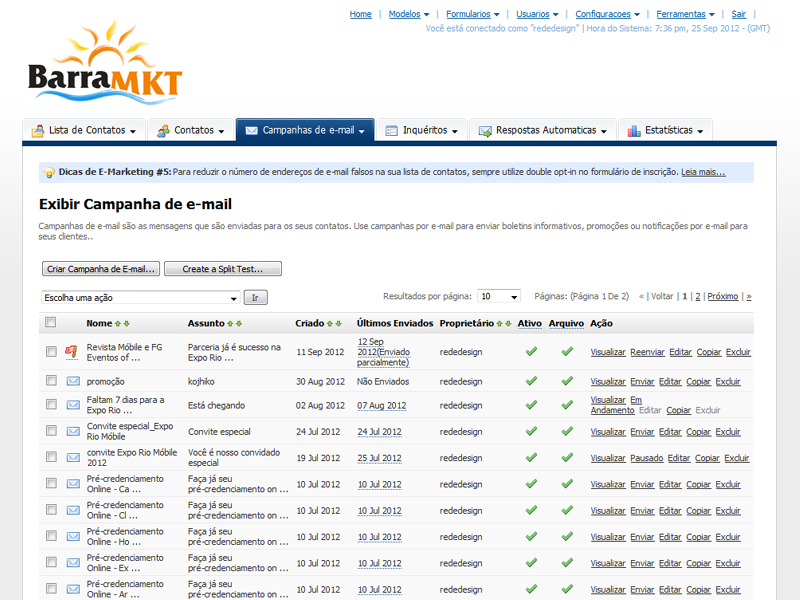Screen dimensions: 800x600
Task: Click envelope icon of Pré-credenciamento Online - Ca
Action: [x=73, y=484]
